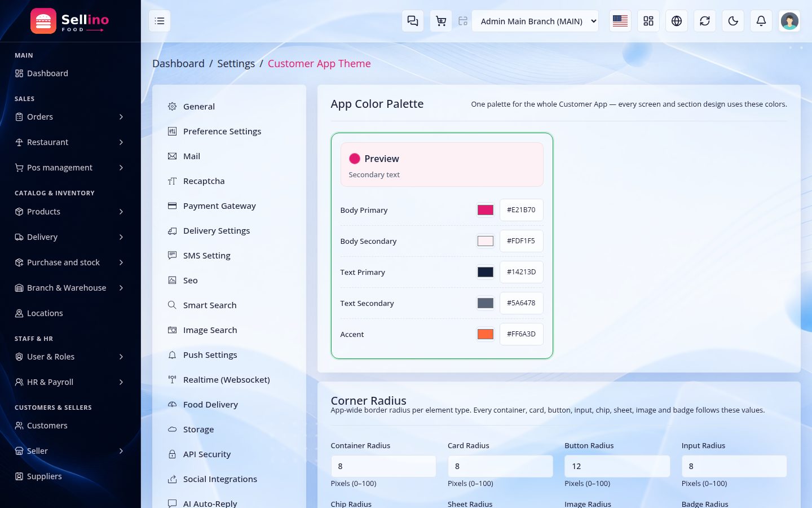
Task: Expand the Pos management menu
Action: (x=70, y=168)
